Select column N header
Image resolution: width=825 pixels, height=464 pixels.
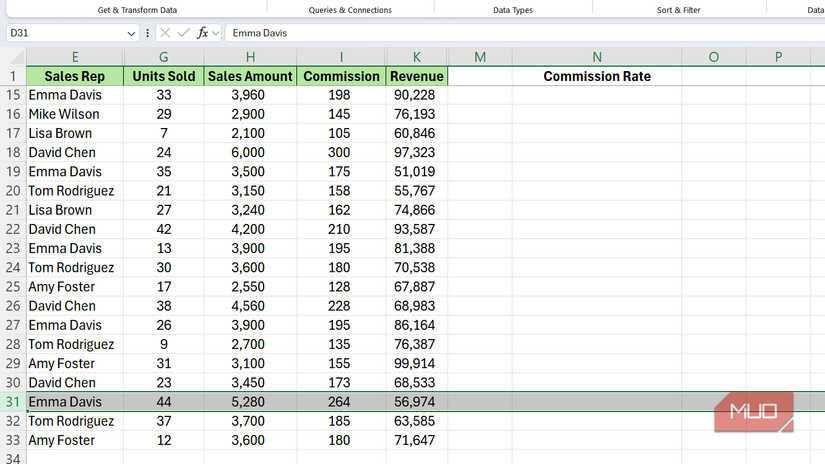tap(597, 57)
